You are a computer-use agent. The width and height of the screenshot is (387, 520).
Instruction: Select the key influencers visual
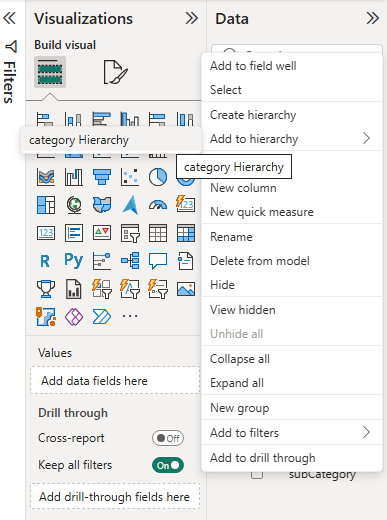click(102, 261)
